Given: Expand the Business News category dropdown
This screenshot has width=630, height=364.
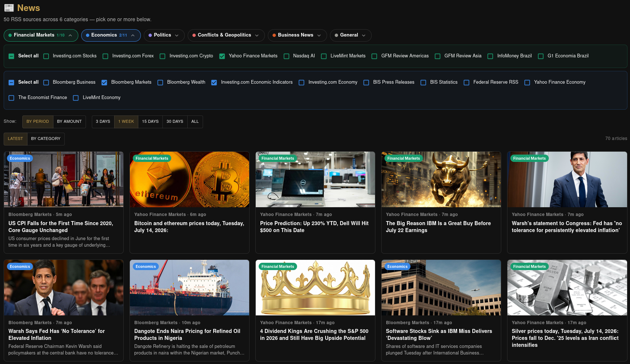Looking at the screenshot, I should point(297,35).
